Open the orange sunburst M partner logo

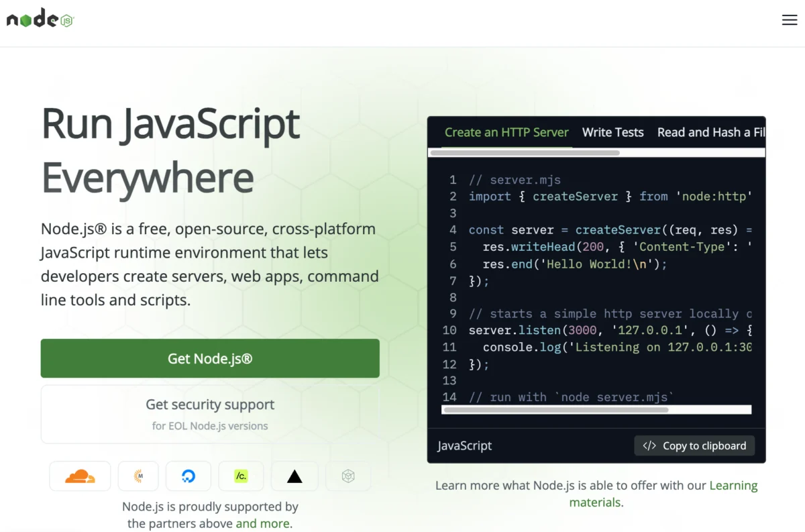pos(138,476)
